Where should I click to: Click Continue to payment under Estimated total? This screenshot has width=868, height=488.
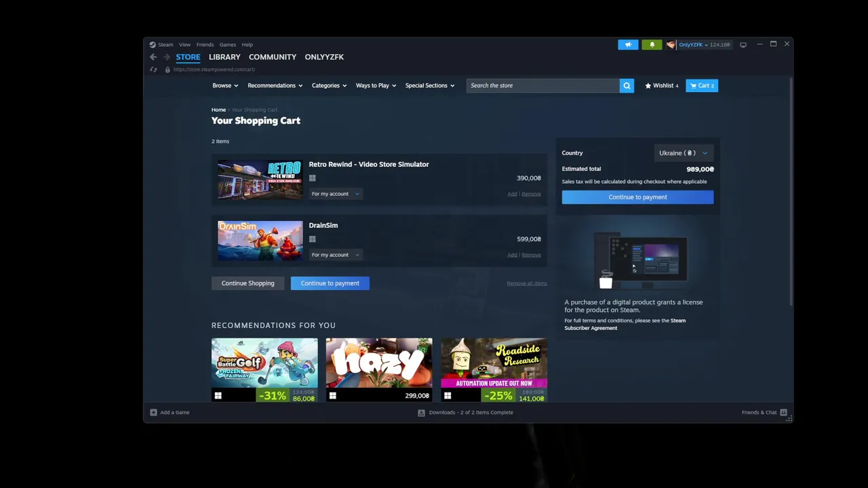637,197
